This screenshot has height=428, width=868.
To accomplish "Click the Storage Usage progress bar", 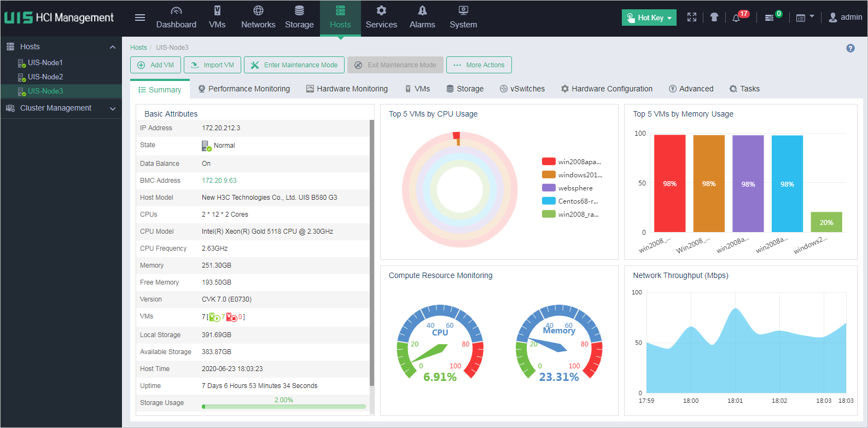I will (x=283, y=407).
